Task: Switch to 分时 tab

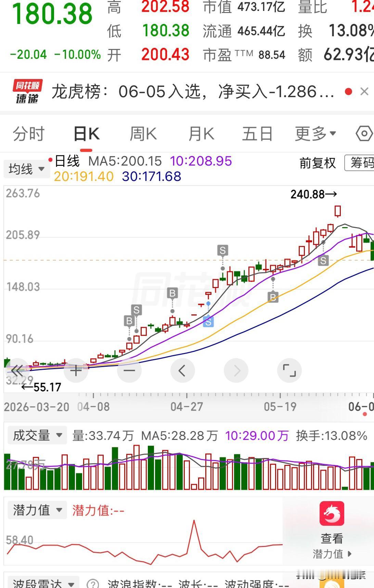Action: [29, 133]
